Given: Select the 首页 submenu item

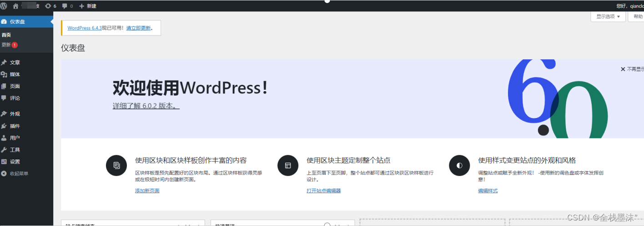Looking at the screenshot, I should click(x=6, y=35).
